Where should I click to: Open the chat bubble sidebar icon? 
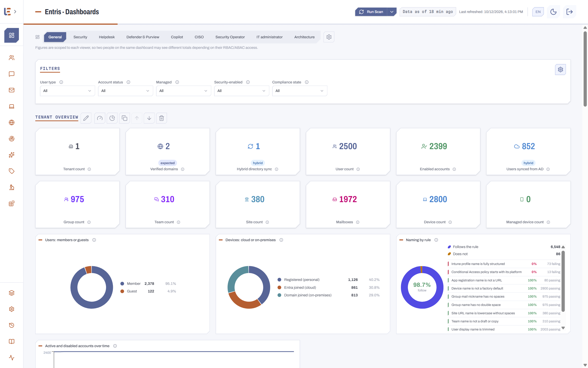pos(12,74)
